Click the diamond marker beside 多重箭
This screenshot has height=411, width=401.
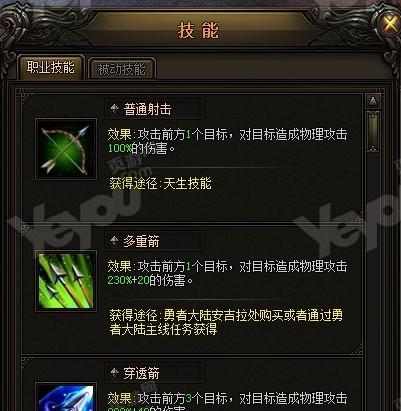[114, 241]
